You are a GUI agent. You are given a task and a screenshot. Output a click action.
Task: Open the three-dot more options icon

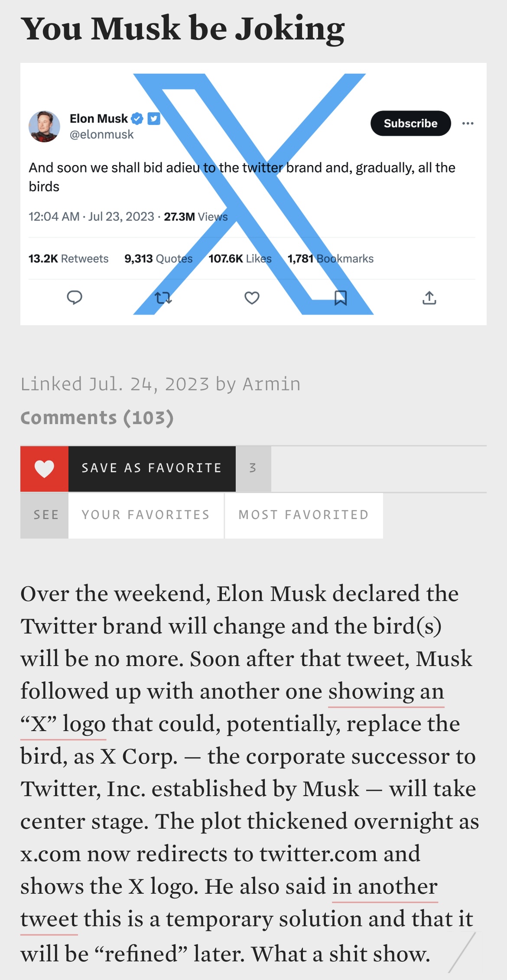(468, 124)
